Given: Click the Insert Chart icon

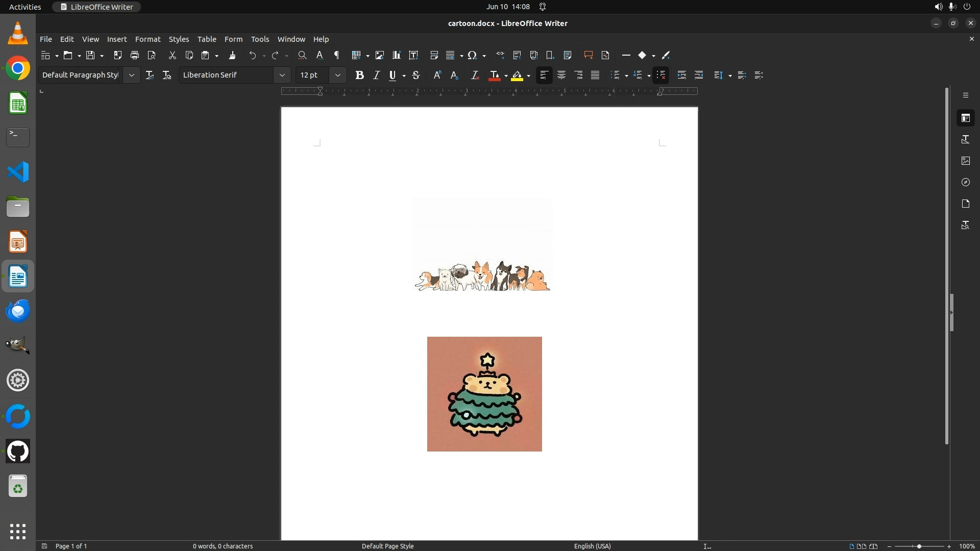Looking at the screenshot, I should pos(397,55).
